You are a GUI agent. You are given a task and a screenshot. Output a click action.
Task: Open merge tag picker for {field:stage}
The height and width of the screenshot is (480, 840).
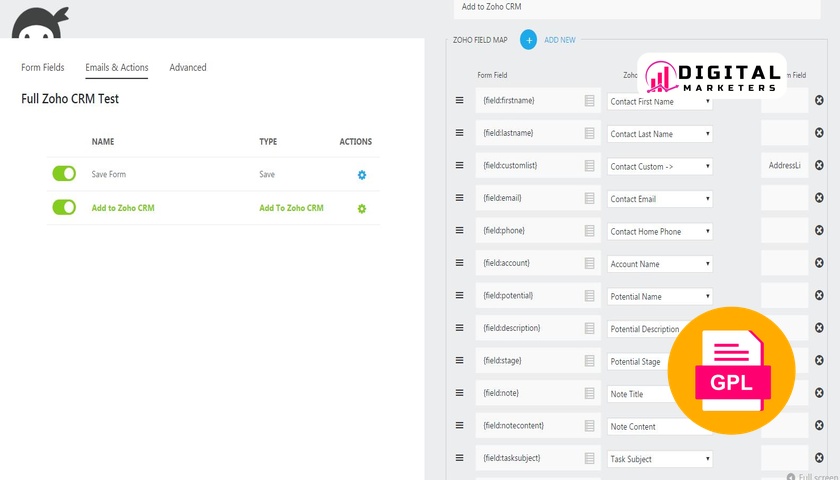(x=589, y=361)
